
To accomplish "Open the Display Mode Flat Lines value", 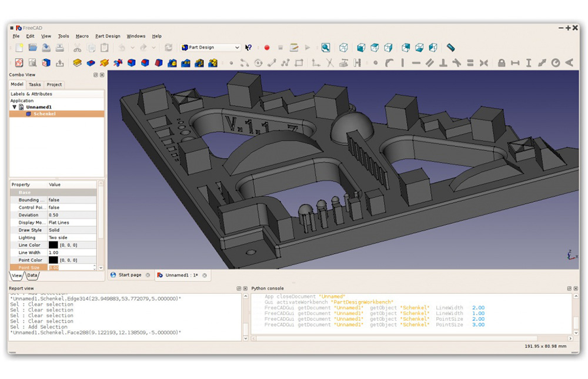I will point(72,222).
